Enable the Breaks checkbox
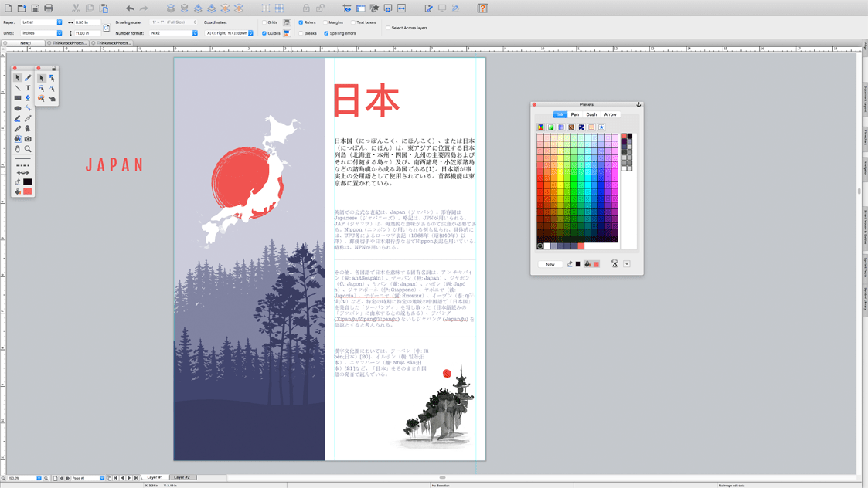Image resolution: width=868 pixels, height=488 pixels. (301, 33)
